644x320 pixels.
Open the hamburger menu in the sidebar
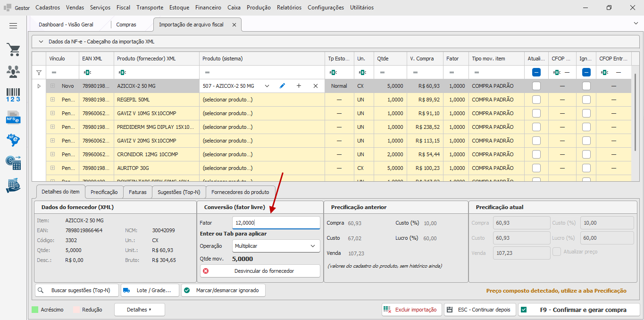pos(13,26)
